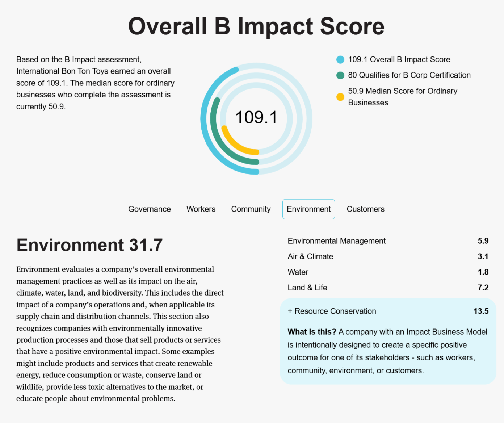Click the Water row label
The image size is (504, 423).
(x=298, y=272)
